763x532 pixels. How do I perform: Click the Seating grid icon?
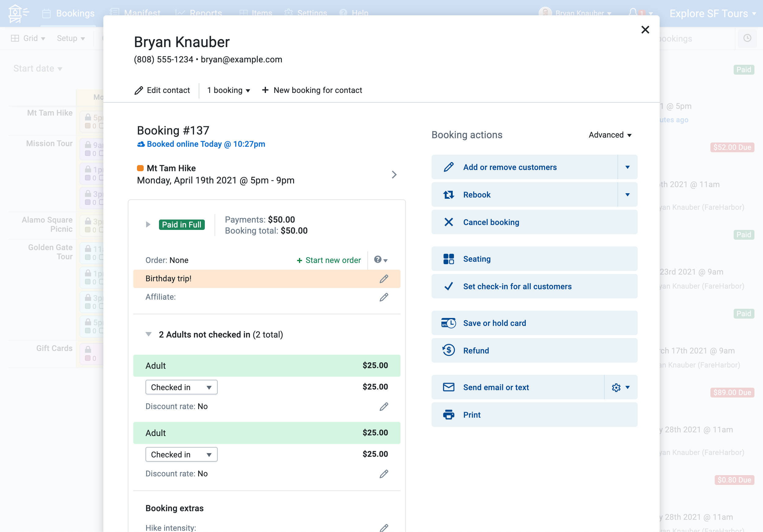(449, 259)
